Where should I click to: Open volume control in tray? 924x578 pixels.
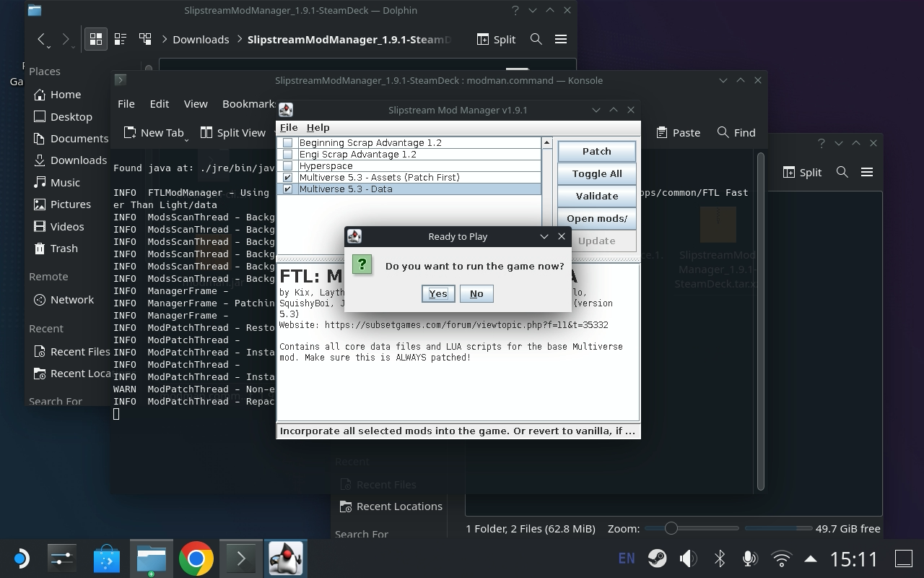click(x=688, y=558)
